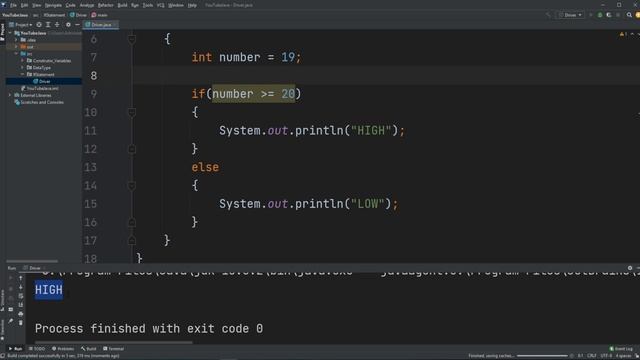Click scroll to end icon in Run console

21,305
